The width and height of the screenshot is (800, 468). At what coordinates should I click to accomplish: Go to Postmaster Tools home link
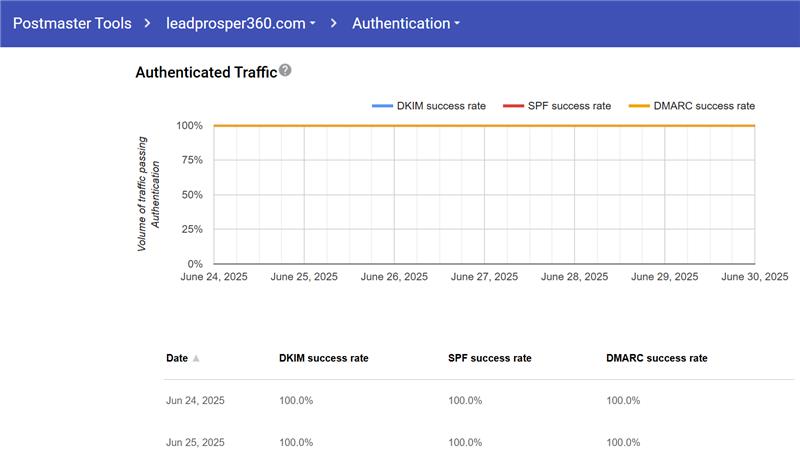click(x=71, y=23)
